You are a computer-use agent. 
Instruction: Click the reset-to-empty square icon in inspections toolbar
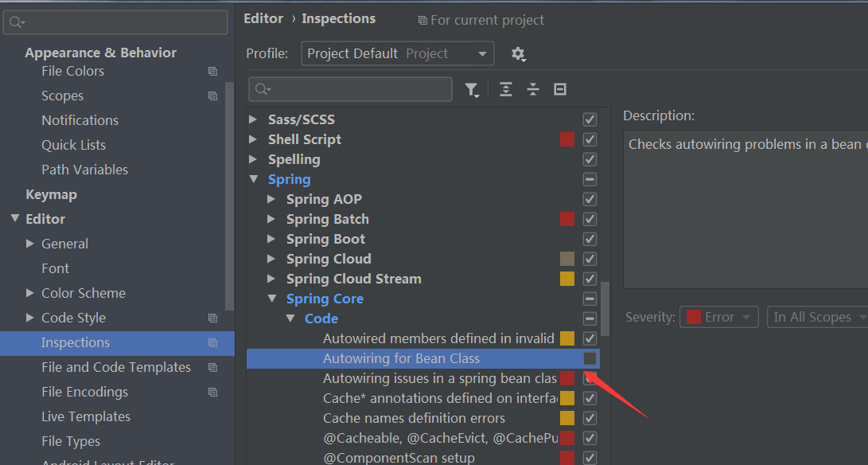point(560,89)
